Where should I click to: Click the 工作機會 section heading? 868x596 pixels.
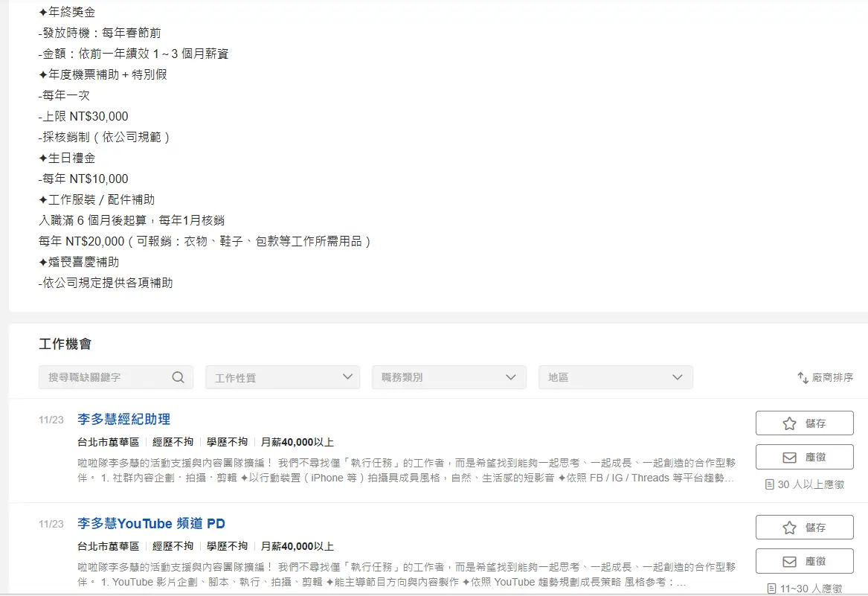[x=65, y=344]
